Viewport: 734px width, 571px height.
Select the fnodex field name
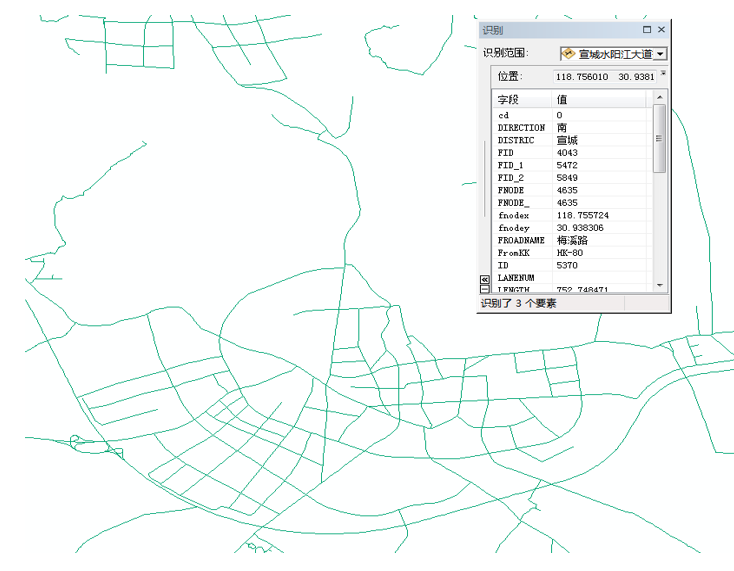[514, 215]
